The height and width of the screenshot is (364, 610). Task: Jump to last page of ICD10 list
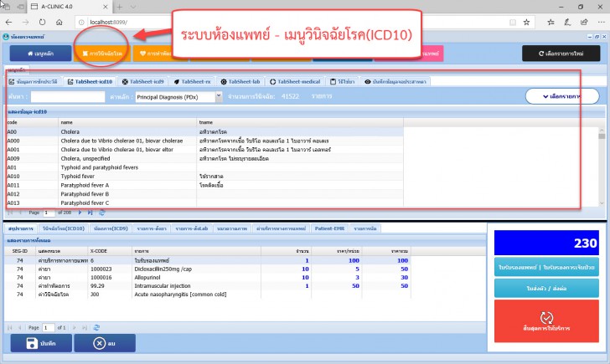coord(90,213)
